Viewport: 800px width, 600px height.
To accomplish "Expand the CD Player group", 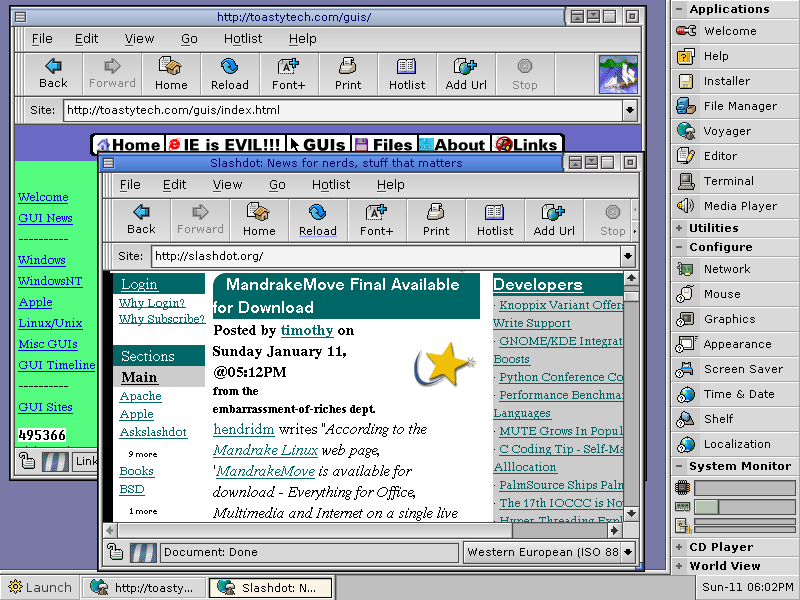I will point(679,547).
